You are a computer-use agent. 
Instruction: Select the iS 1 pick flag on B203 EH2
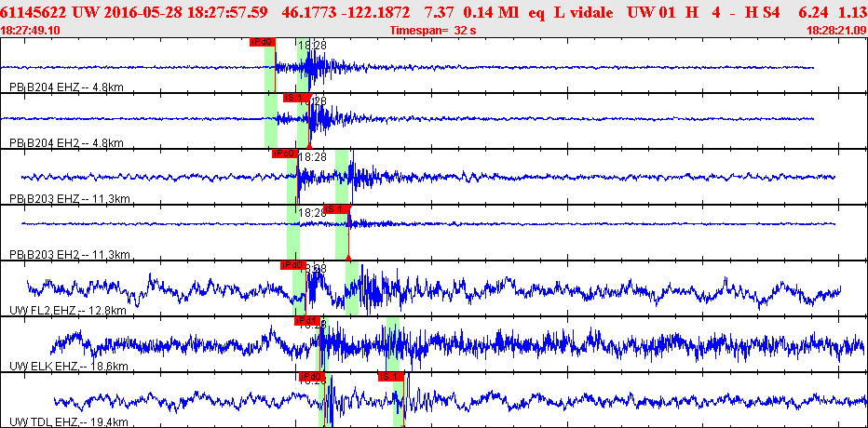335,209
